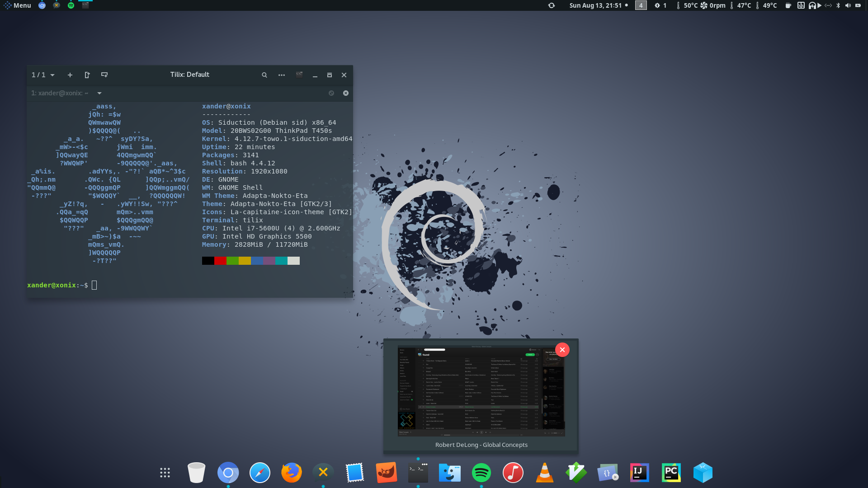Click Spotify Robert DeLong preview thumbnail
The height and width of the screenshot is (488, 868).
pyautogui.click(x=481, y=391)
